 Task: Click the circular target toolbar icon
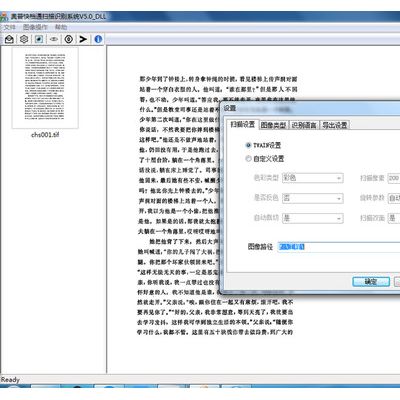[69, 39]
